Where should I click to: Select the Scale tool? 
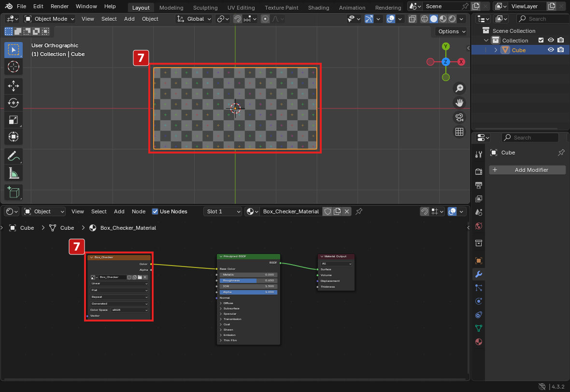tap(14, 120)
